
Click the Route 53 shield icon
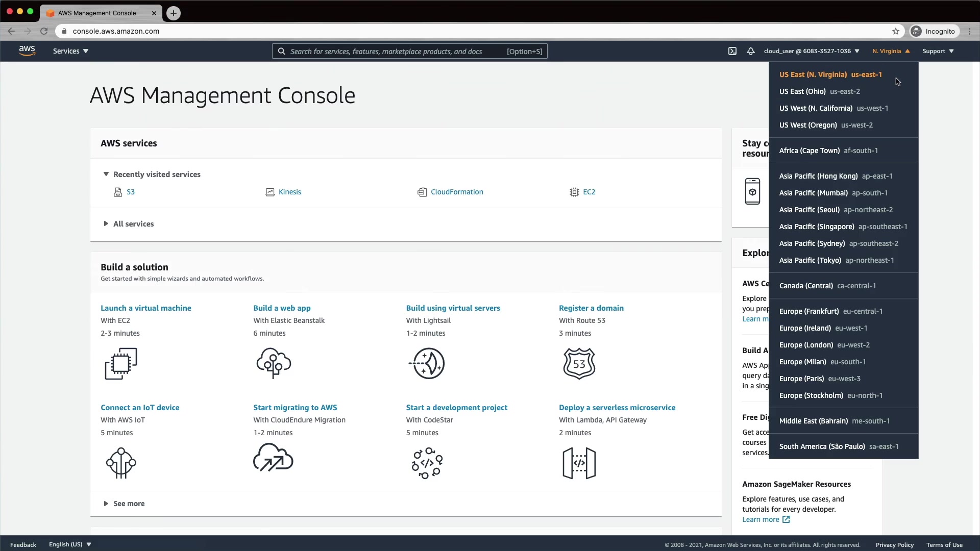[579, 363]
